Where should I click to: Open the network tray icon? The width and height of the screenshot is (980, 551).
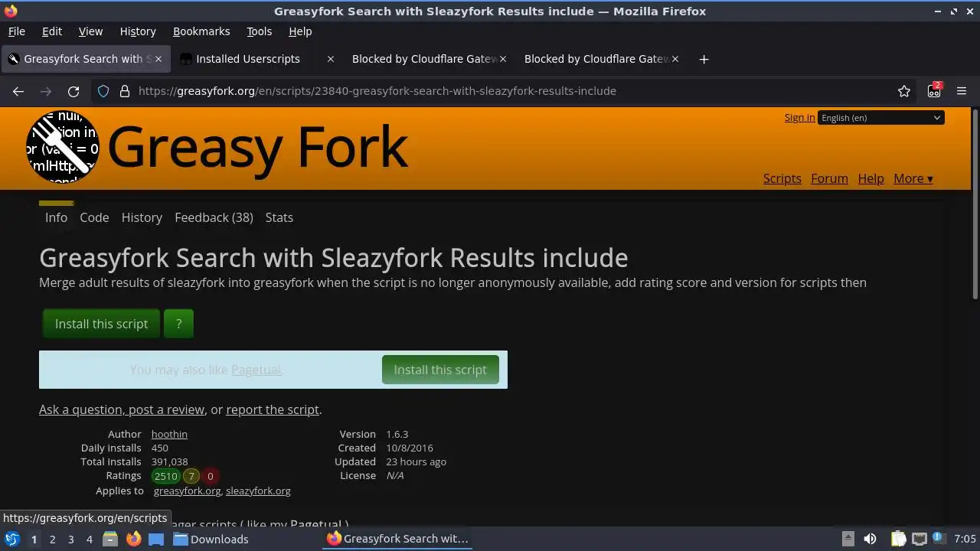tap(919, 539)
